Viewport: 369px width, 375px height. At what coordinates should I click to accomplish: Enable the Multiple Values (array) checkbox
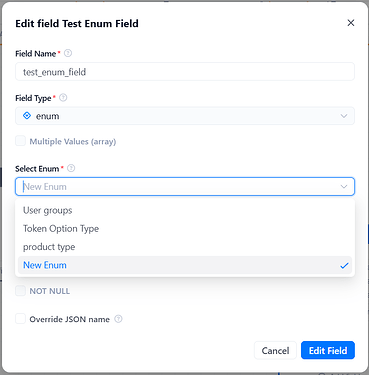point(20,141)
